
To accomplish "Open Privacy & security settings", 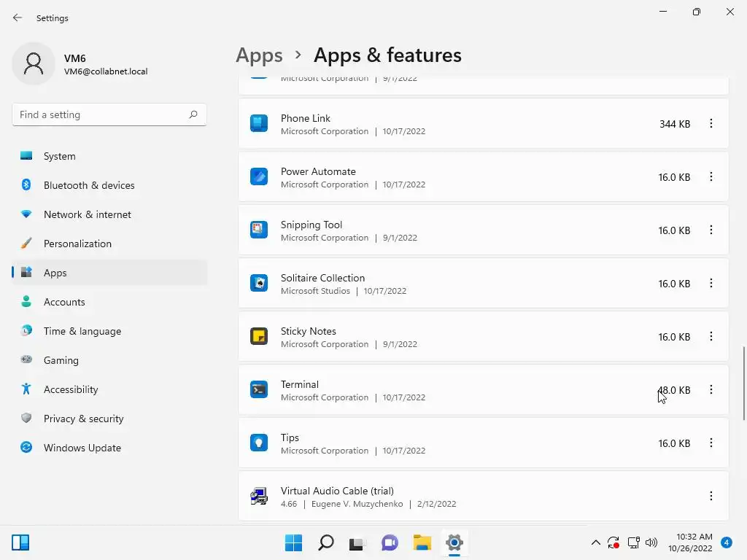I will point(109,419).
